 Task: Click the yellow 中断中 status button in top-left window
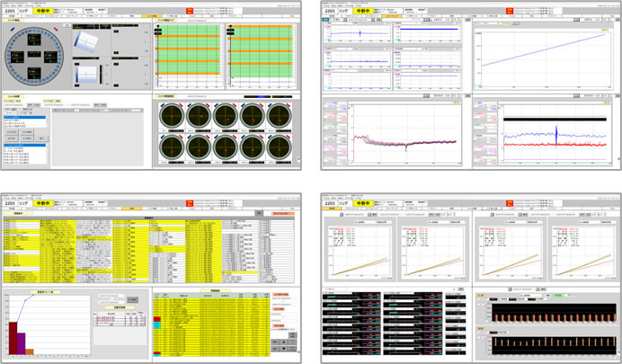click(46, 10)
